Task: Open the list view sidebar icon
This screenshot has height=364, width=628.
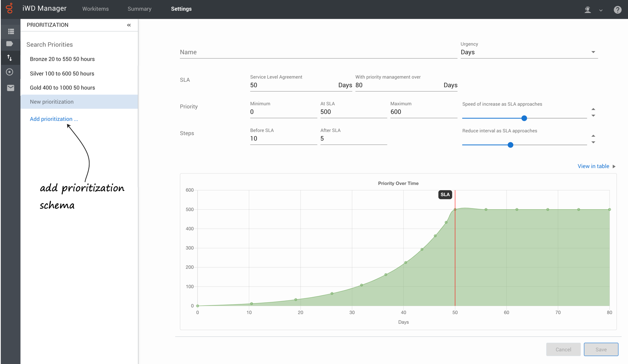Action: [x=11, y=31]
